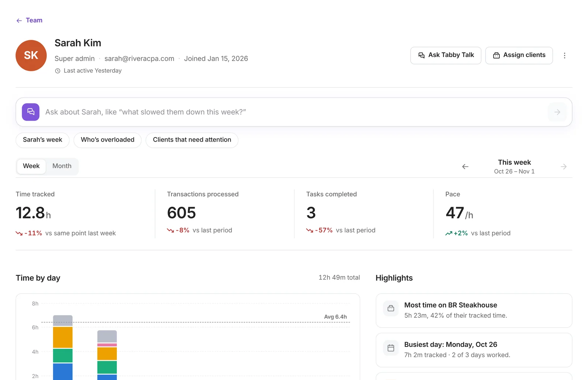Click the Assign clients button

[x=519, y=56]
